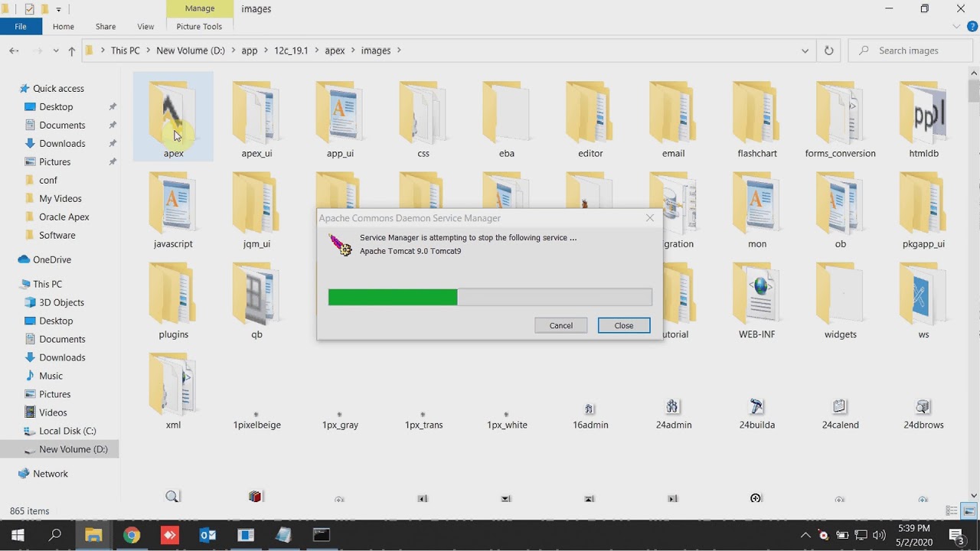
Task: Open Quick Access Toolbar customize dropdown
Action: tap(59, 9)
